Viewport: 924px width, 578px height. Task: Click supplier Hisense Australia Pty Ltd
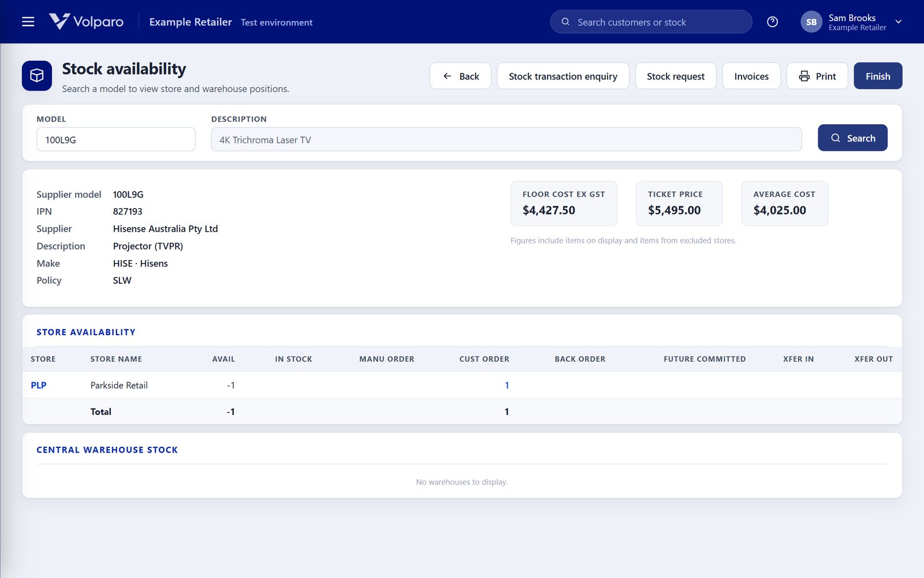coord(165,229)
